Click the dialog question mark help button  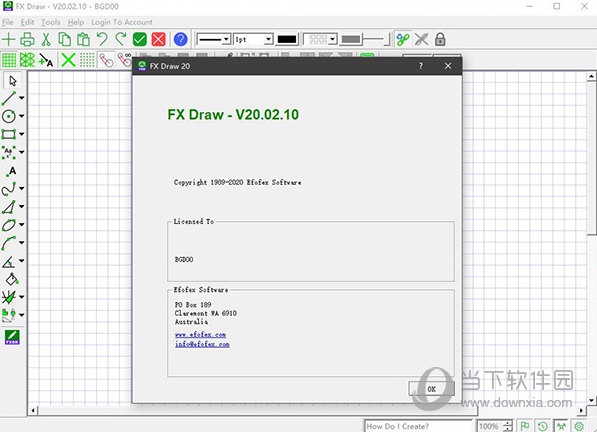(421, 66)
